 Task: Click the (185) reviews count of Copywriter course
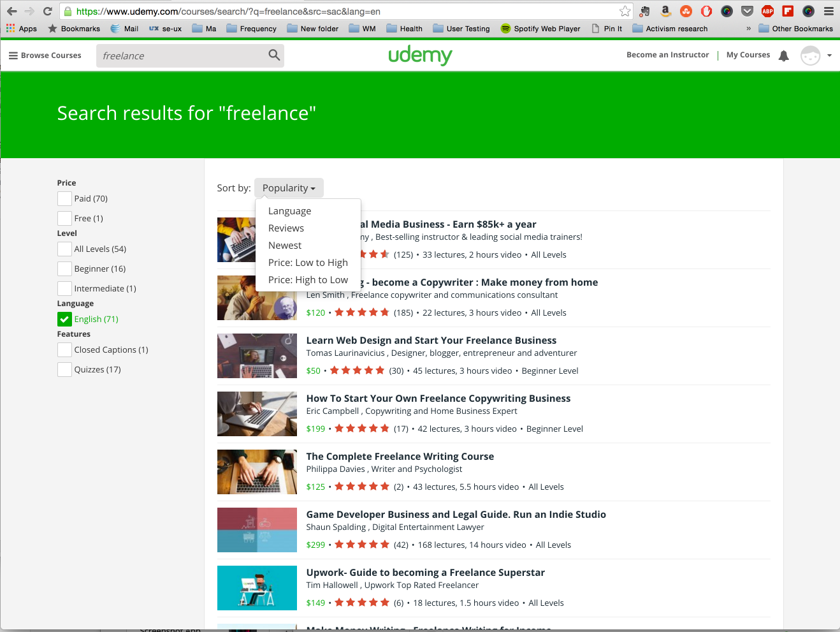coord(403,312)
